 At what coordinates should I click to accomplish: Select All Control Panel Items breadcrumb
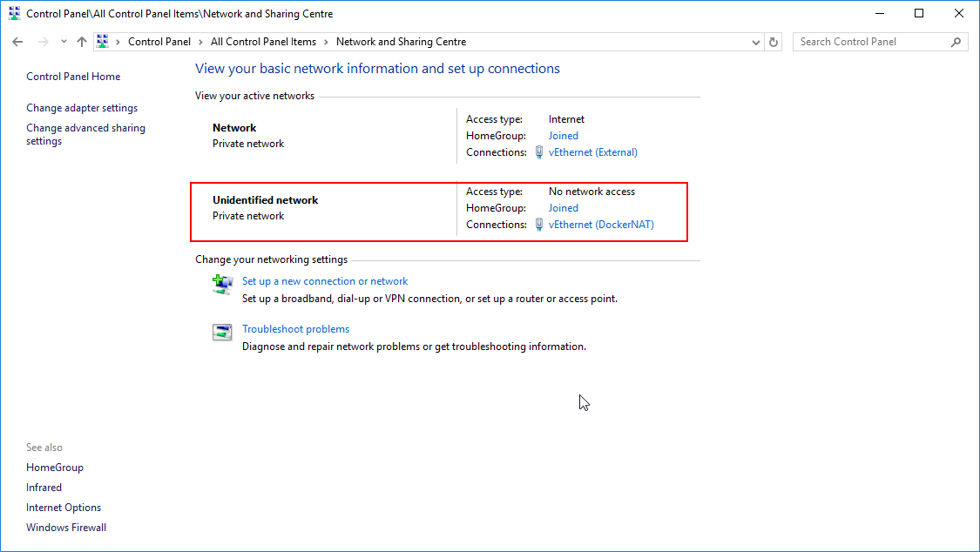[263, 42]
